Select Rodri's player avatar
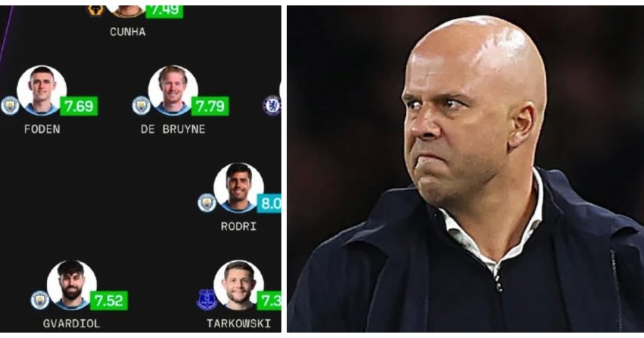This screenshot has height=338, width=644. pyautogui.click(x=239, y=188)
